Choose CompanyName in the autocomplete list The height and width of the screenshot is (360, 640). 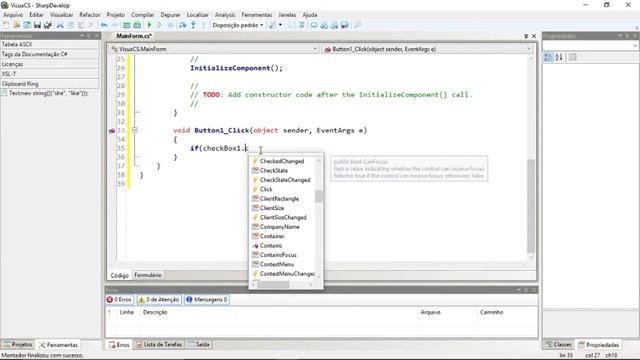click(280, 227)
